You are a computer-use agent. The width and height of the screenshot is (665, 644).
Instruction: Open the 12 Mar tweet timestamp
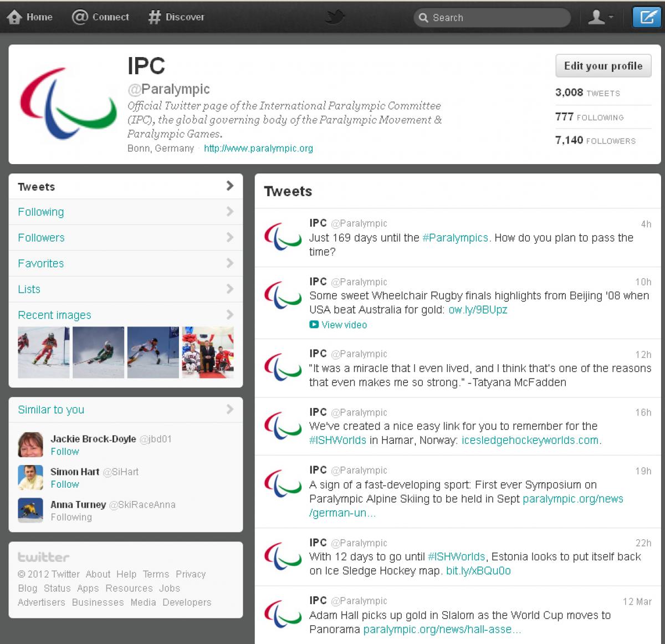(x=637, y=601)
